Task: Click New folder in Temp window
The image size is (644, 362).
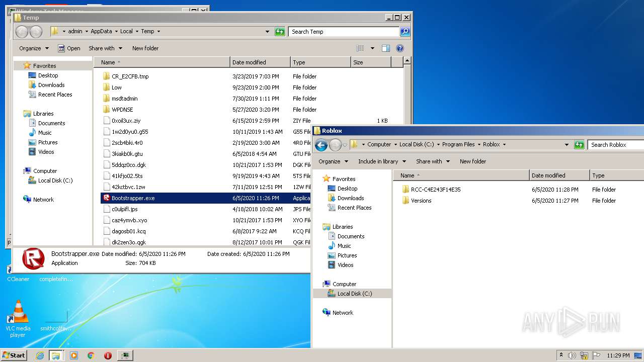Action: coord(145,48)
